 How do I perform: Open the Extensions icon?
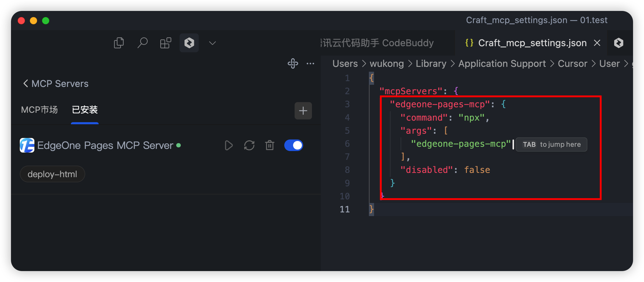(166, 43)
